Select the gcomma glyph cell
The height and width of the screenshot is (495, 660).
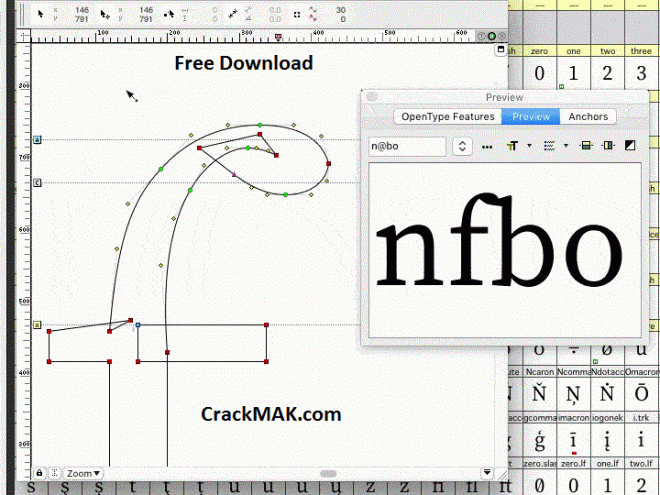tap(539, 435)
